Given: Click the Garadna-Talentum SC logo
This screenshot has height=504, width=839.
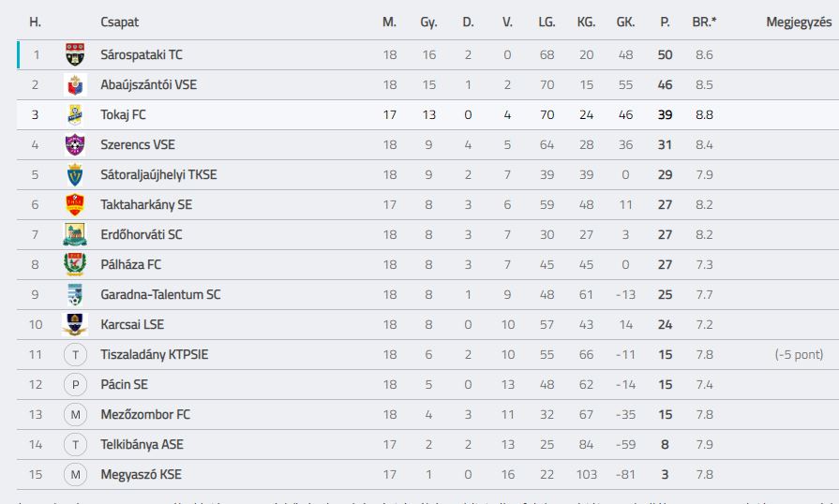Looking at the screenshot, I should pos(75,294).
